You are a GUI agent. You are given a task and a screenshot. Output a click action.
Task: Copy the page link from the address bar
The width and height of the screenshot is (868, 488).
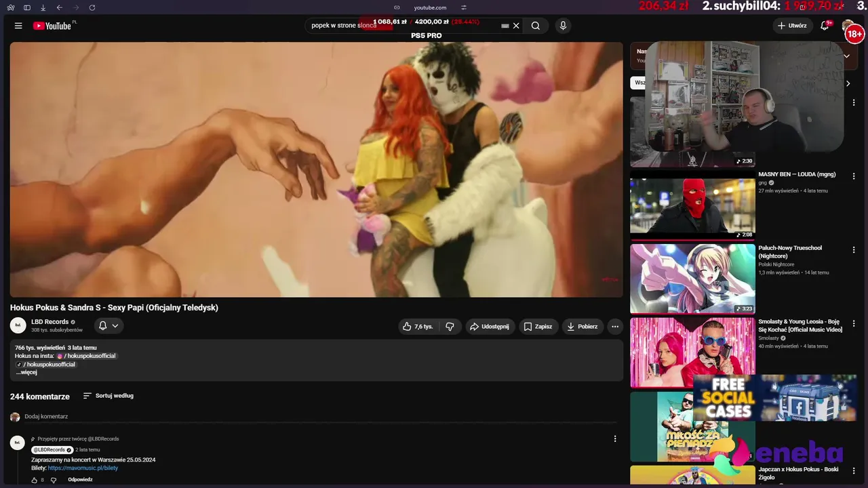coord(397,7)
